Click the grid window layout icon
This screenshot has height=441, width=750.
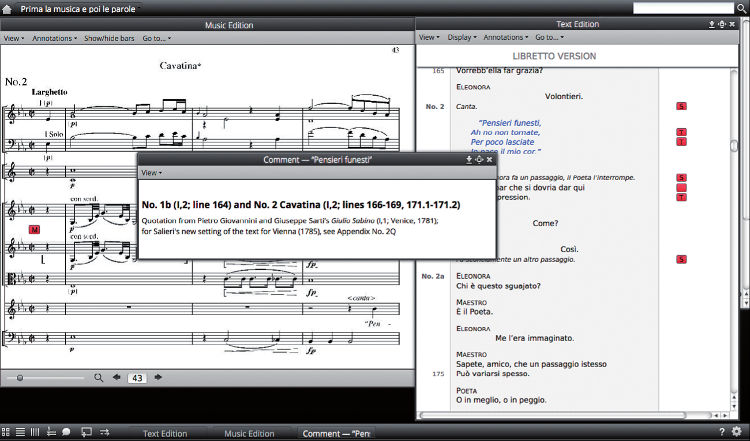tap(7, 432)
